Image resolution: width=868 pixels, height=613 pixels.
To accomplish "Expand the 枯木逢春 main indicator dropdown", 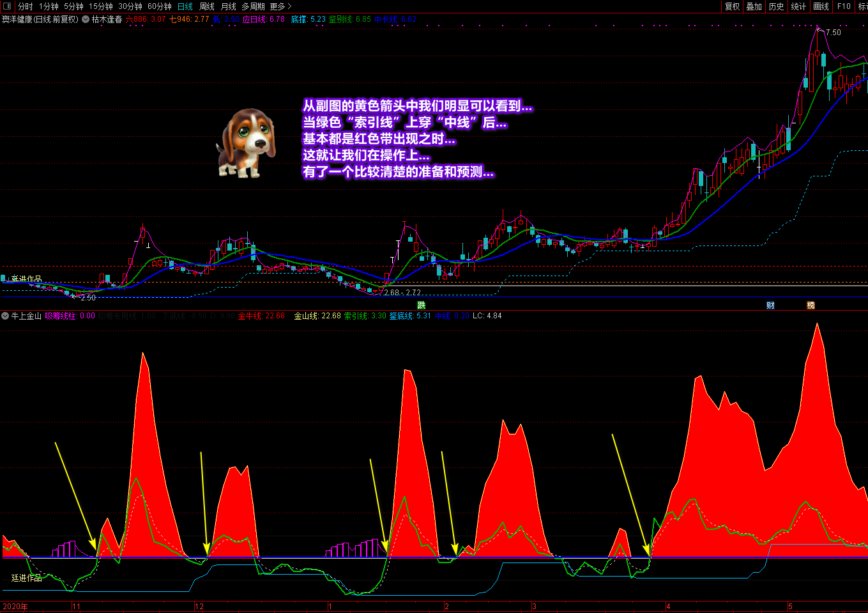I will [86, 19].
